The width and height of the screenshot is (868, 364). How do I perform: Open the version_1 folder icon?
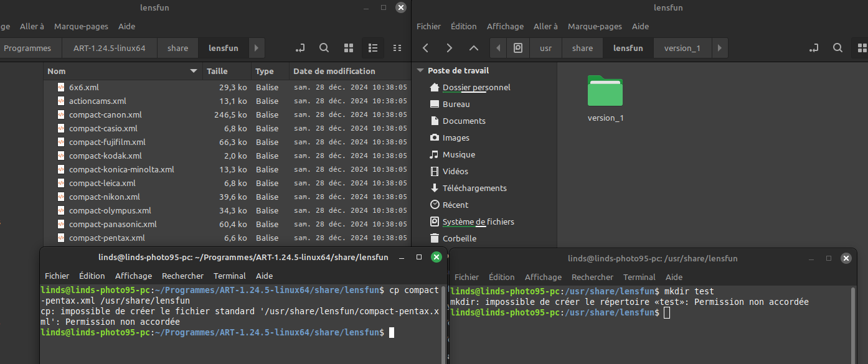[x=605, y=91]
